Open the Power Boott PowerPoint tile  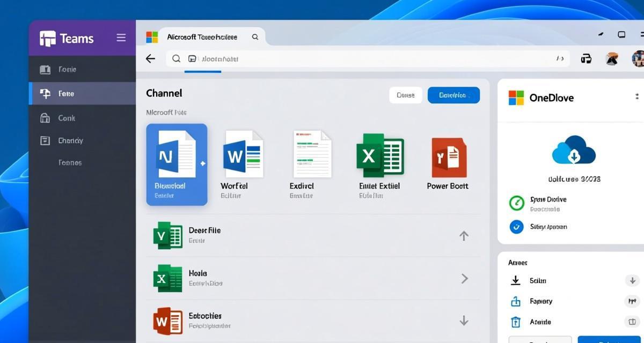pos(448,165)
